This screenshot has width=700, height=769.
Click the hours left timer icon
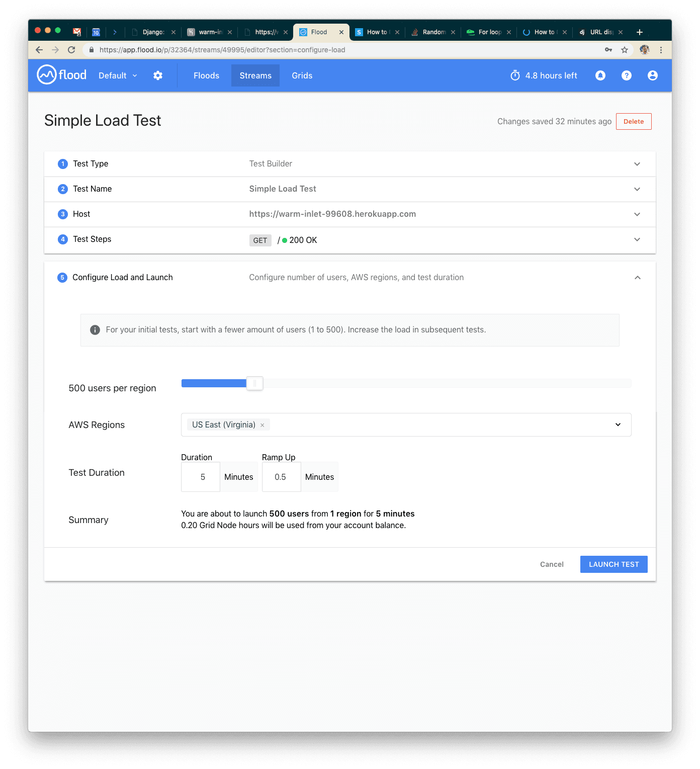click(x=515, y=75)
